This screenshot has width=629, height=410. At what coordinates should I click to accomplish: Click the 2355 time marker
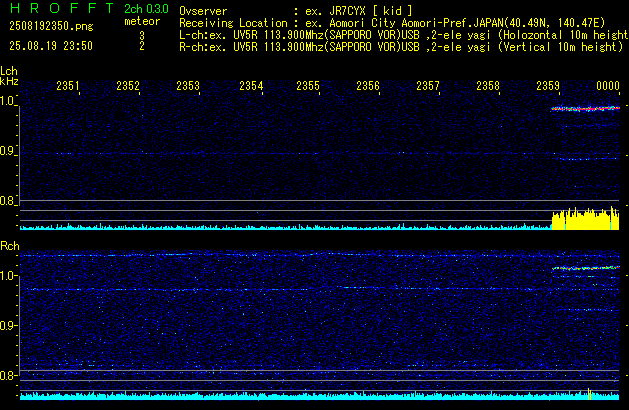pos(308,86)
